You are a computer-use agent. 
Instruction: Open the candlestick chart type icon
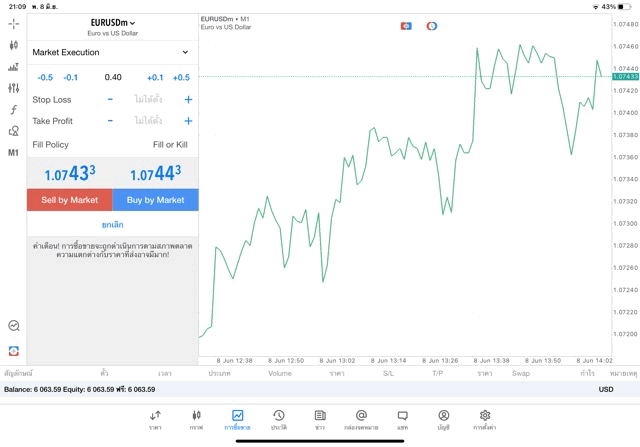[13, 45]
